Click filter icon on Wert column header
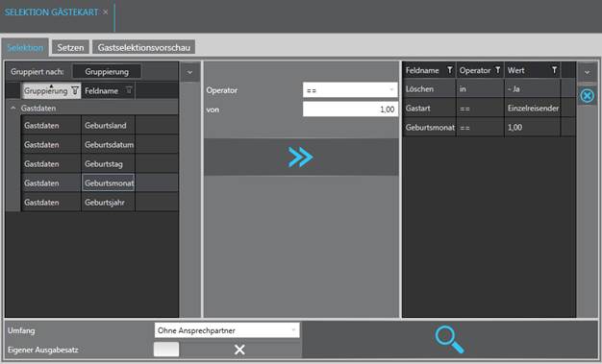Viewport: 602px width, 364px height. point(554,70)
